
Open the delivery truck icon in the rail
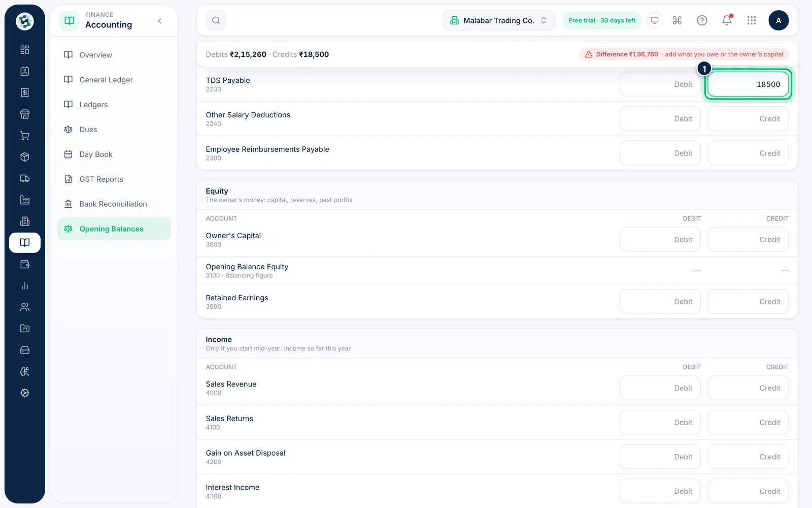pyautogui.click(x=24, y=178)
